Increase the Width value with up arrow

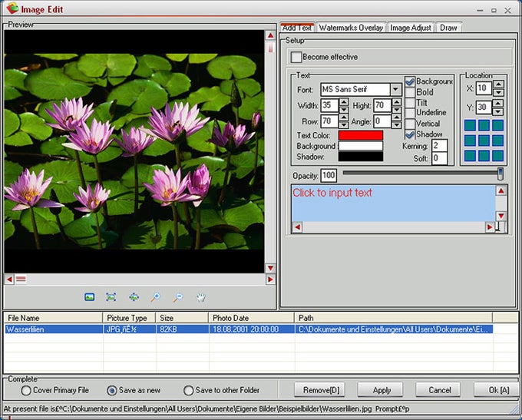344,102
